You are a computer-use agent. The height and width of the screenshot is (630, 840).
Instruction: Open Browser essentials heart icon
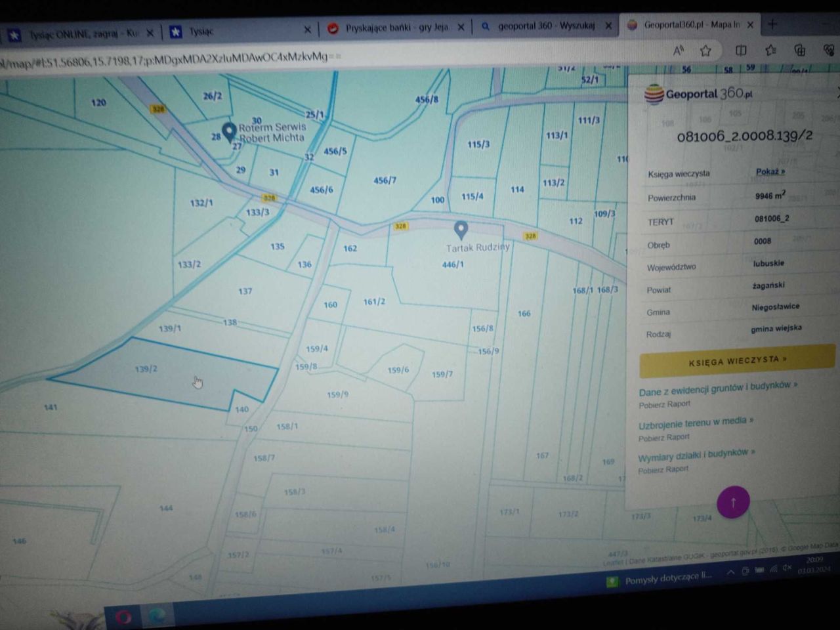click(829, 51)
